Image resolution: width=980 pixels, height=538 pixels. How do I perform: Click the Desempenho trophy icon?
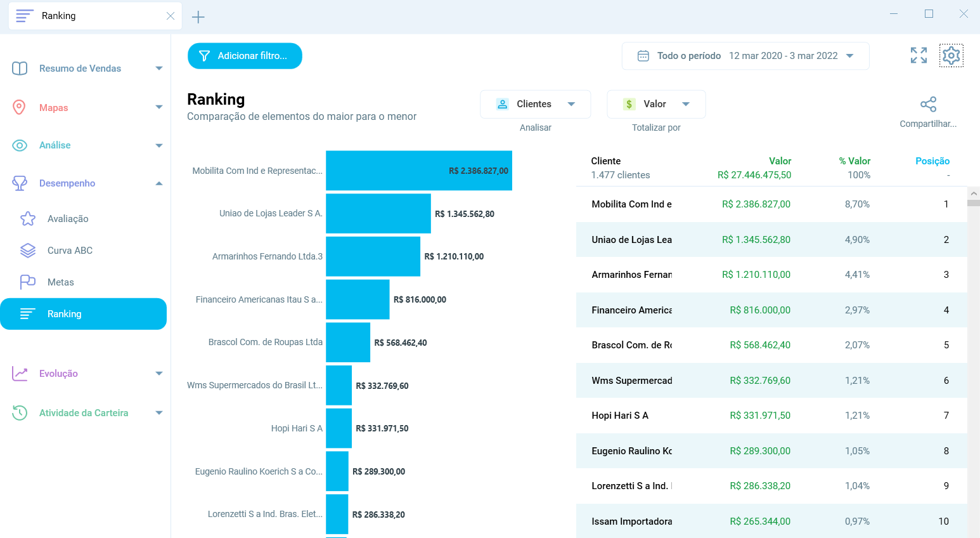[x=20, y=183]
